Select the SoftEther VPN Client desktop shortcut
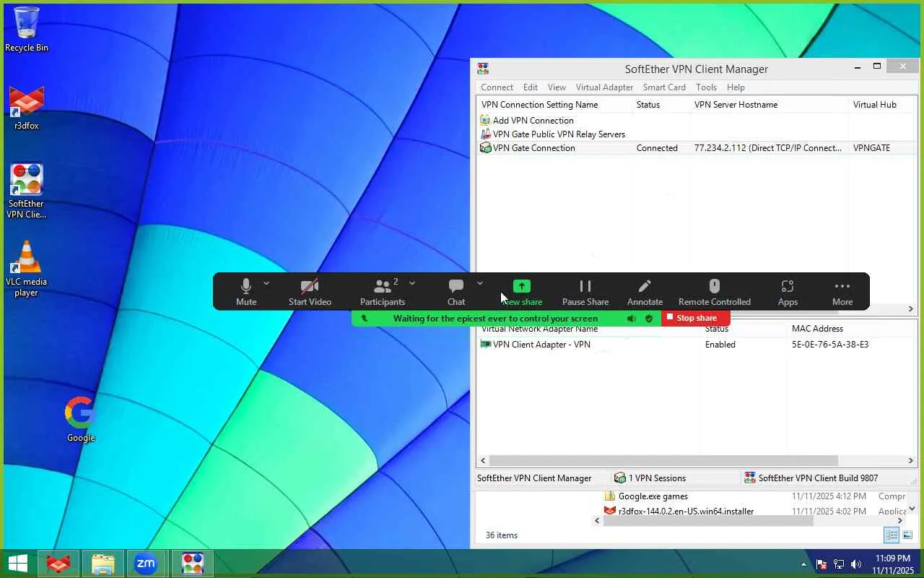Image resolution: width=924 pixels, height=578 pixels. (x=27, y=191)
